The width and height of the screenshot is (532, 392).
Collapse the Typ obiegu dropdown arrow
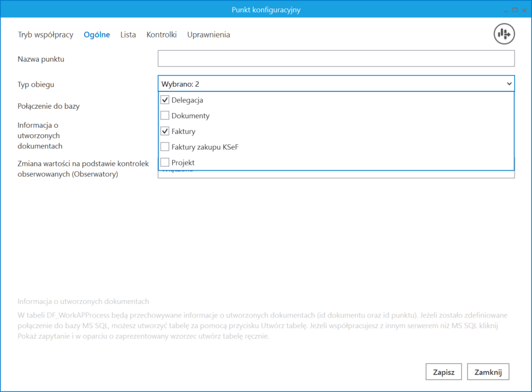(x=509, y=84)
